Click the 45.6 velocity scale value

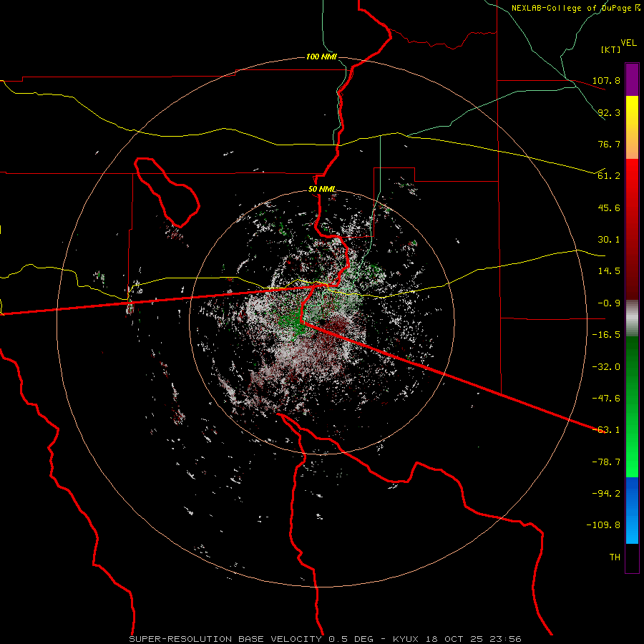[x=609, y=208]
